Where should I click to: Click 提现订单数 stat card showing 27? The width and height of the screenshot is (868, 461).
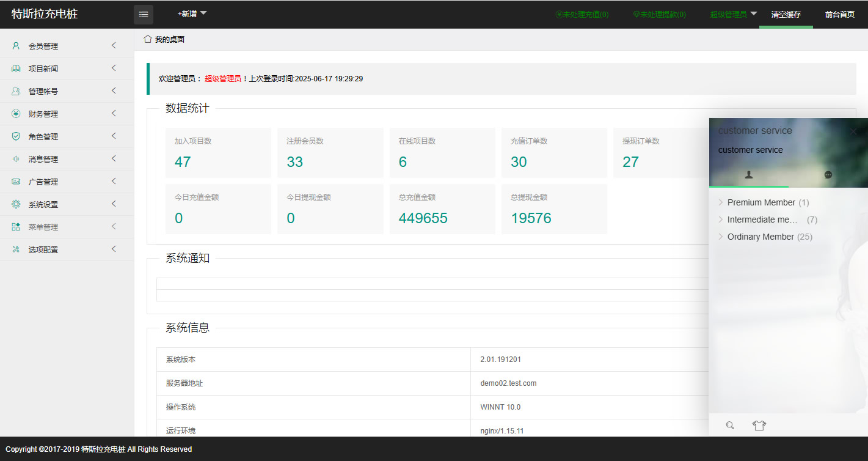(x=661, y=153)
